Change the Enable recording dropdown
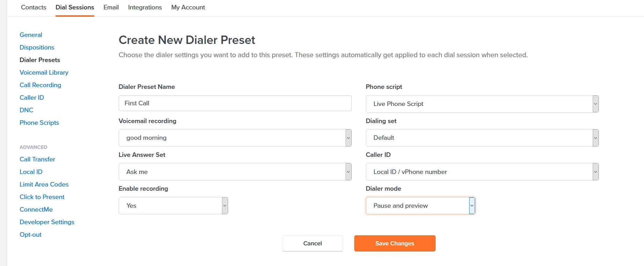This screenshot has width=644, height=266. pos(173,206)
